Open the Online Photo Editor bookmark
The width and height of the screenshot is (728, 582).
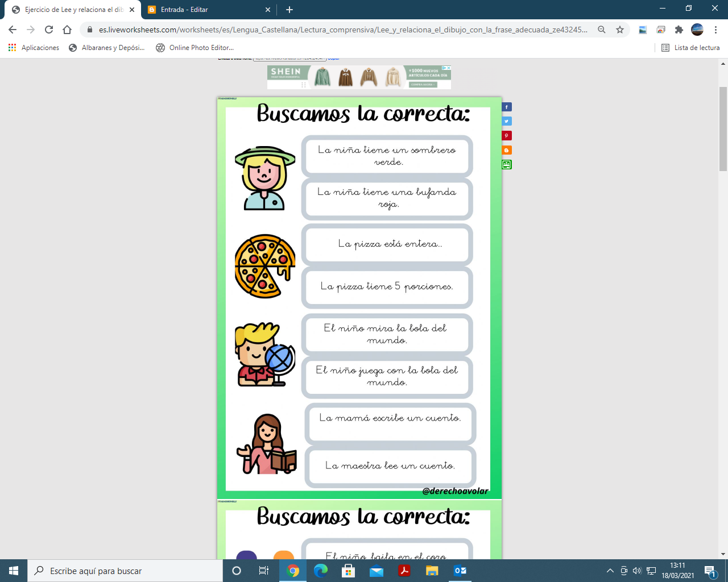(195, 48)
